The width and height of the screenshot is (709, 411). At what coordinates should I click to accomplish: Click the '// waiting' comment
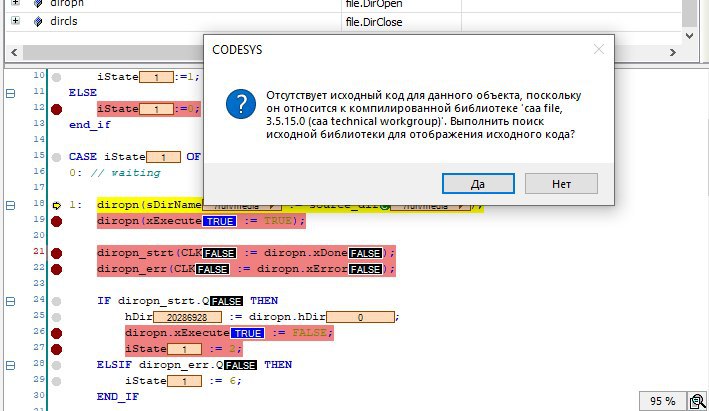(125, 173)
